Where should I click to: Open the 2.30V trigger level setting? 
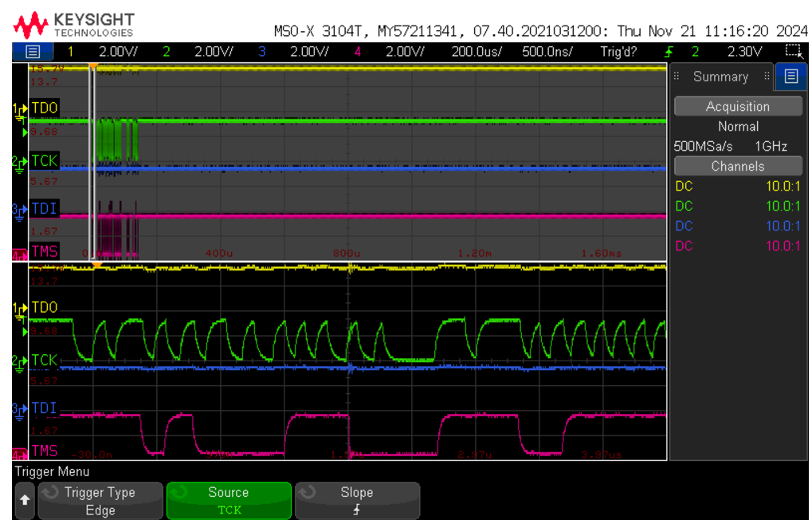point(745,52)
